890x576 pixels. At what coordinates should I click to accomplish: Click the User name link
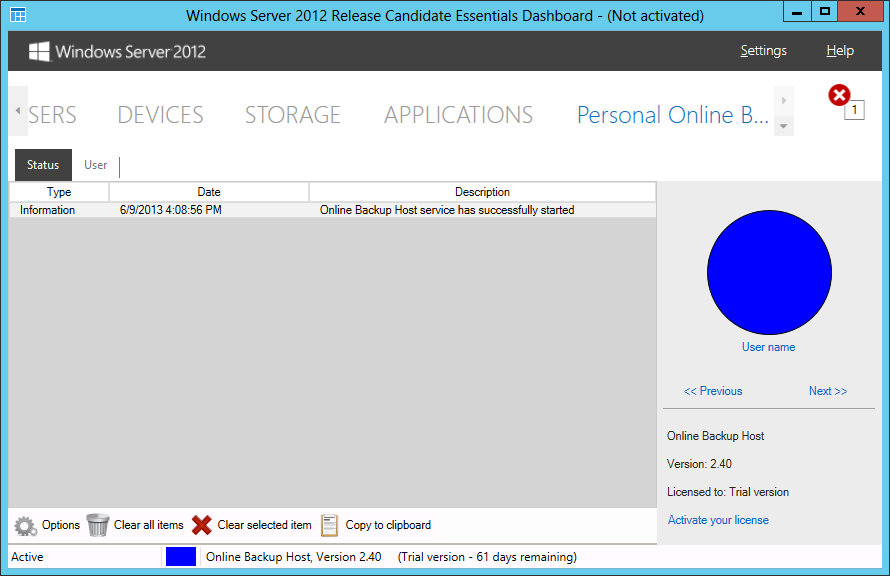769,347
